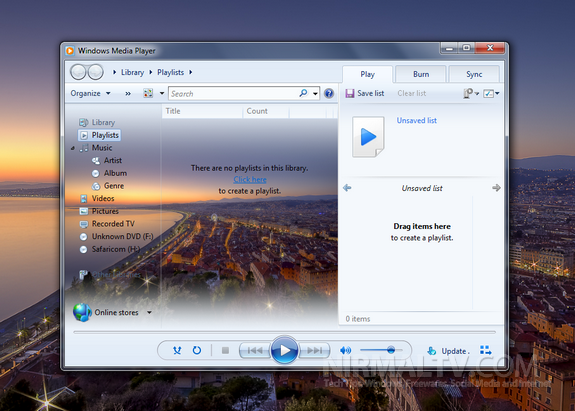
Task: Click the Back navigation button
Action: click(x=78, y=72)
